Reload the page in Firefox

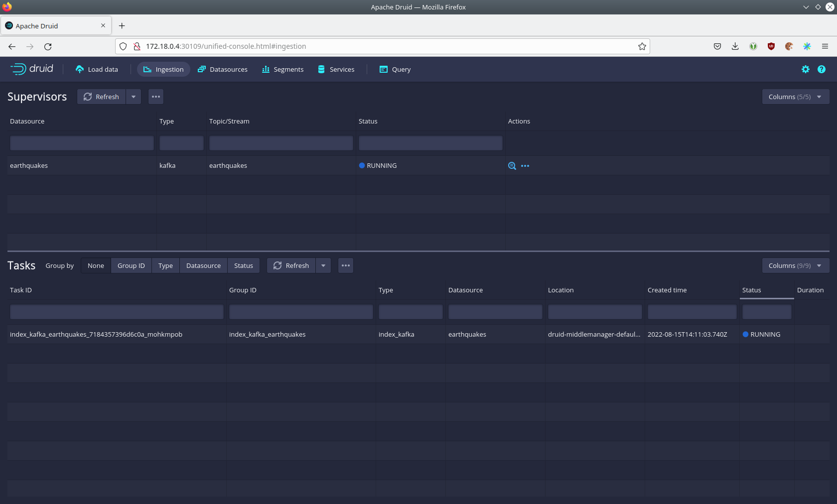pos(48,46)
